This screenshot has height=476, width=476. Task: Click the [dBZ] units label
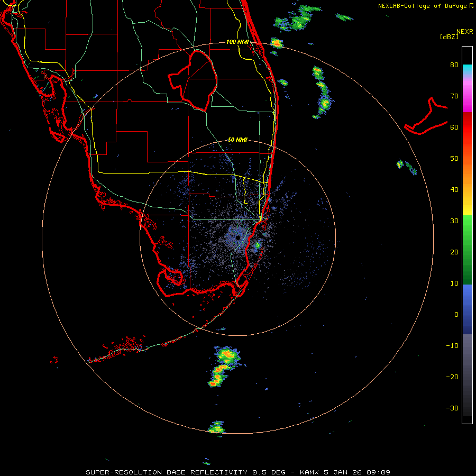click(x=449, y=36)
